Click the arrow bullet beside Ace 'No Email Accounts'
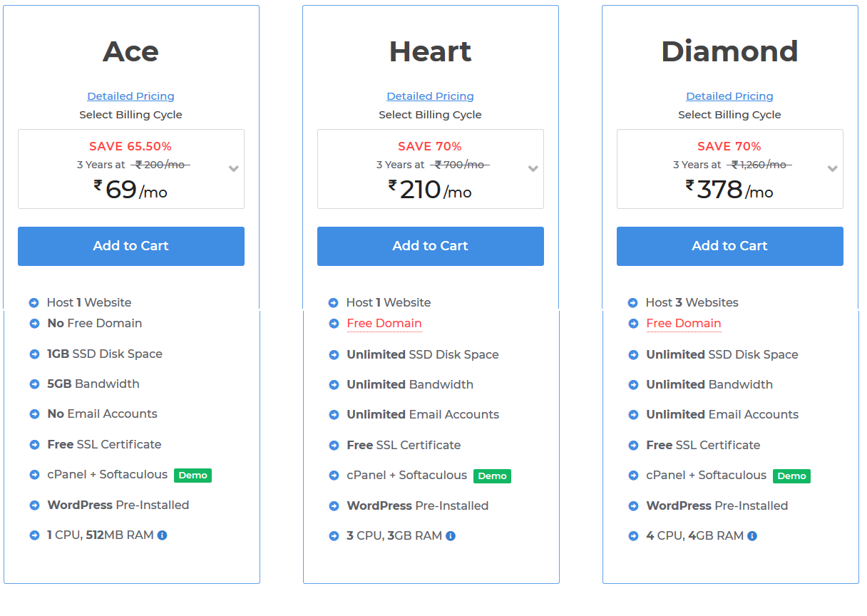The width and height of the screenshot is (867, 616). (x=34, y=414)
